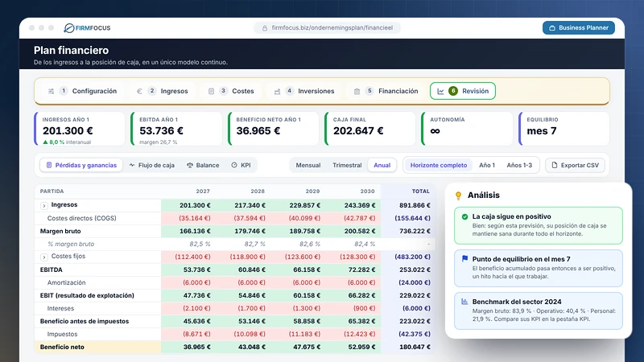
Task: Click the bank icon beside Financiación step
Action: (357, 91)
